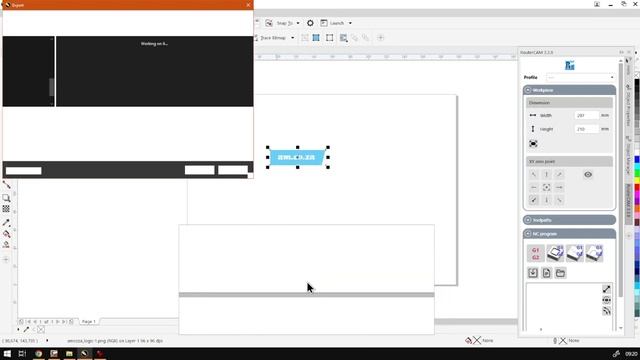Click the right white button in Export dialog
This screenshot has width=640, height=360.
(x=233, y=170)
